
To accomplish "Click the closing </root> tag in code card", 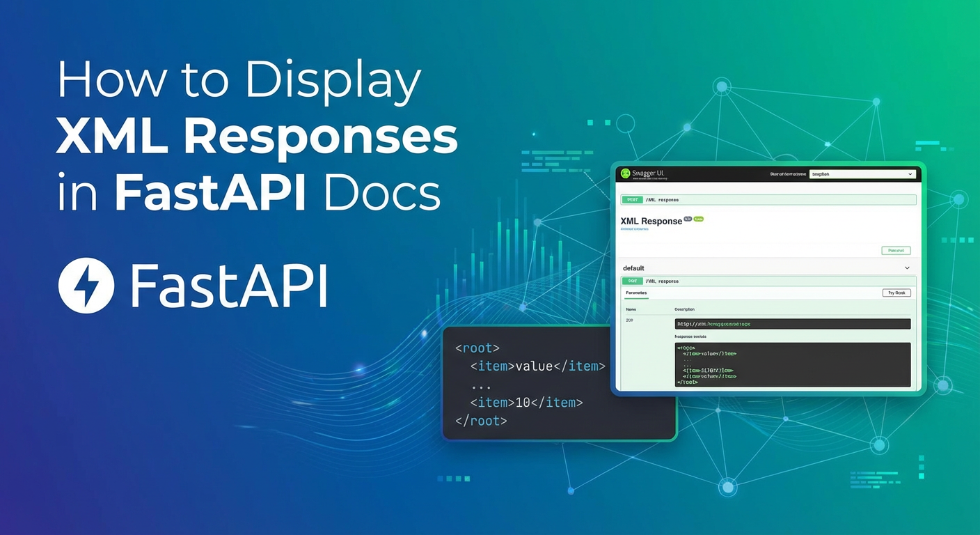I will point(481,421).
